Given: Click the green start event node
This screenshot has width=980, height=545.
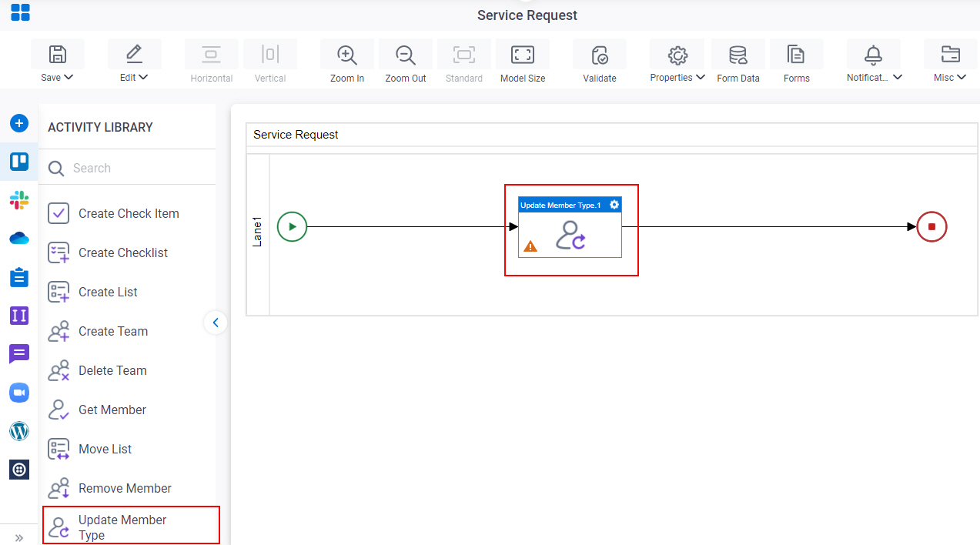Looking at the screenshot, I should click(293, 227).
